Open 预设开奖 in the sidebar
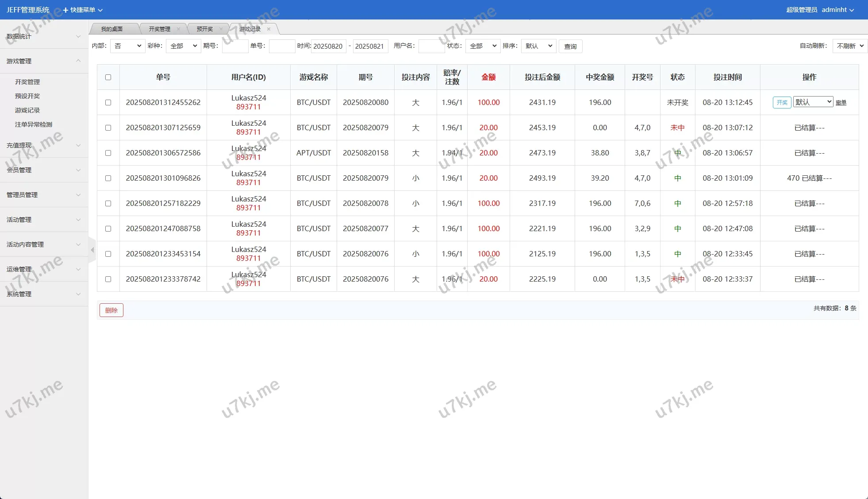868x499 pixels. tap(27, 96)
